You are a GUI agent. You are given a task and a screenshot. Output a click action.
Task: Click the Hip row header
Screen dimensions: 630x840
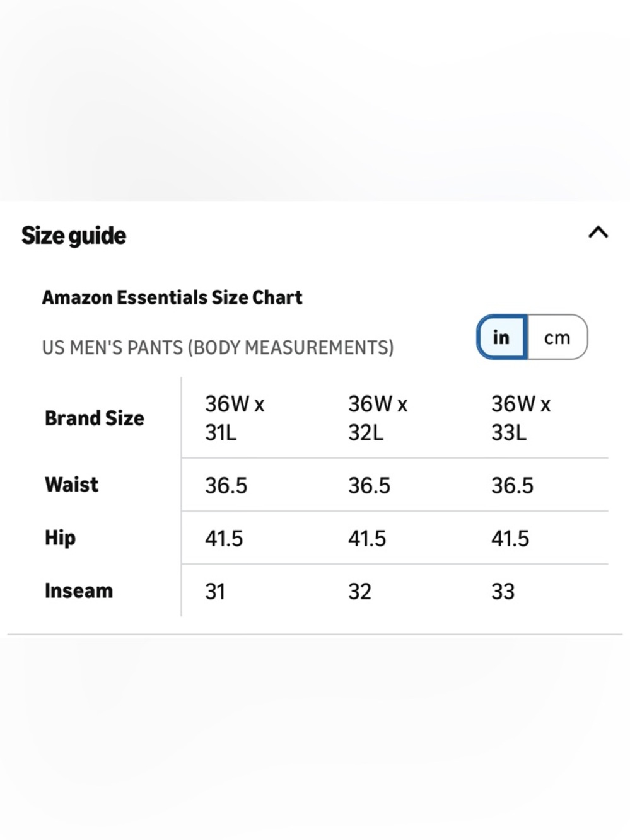coord(61,538)
